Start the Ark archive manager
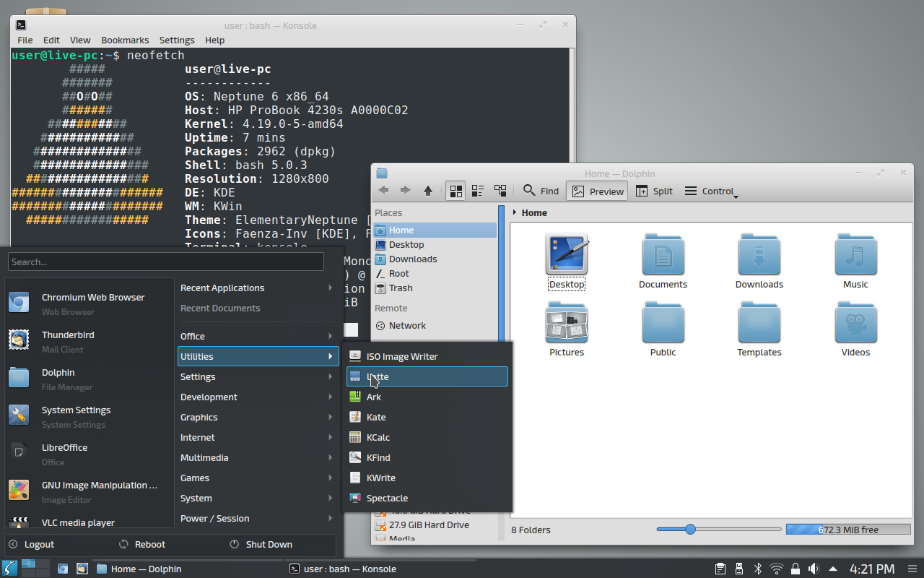The height and width of the screenshot is (578, 924). point(373,397)
